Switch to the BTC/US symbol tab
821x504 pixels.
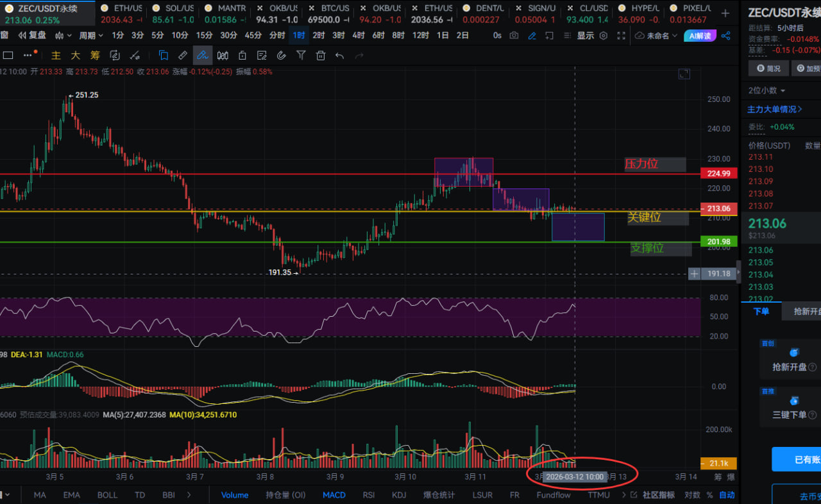tap(328, 13)
